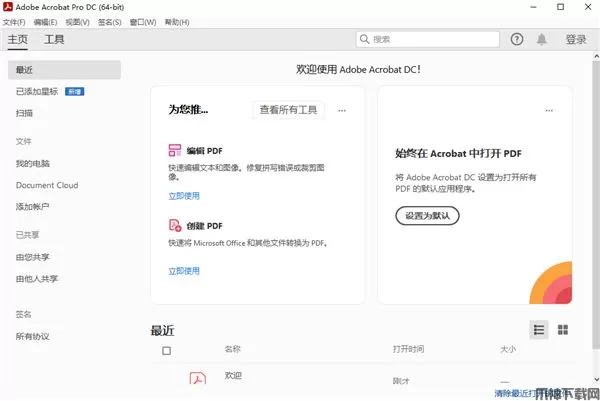This screenshot has height=401, width=600.
Task: Click 立即使用 link under 编辑 PDF
Action: click(x=184, y=196)
